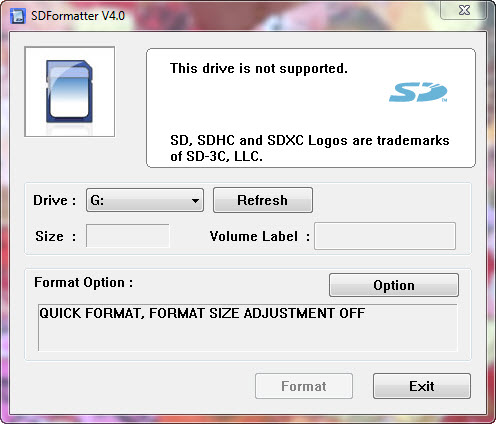The image size is (496, 424).
Task: Click the "Volume Label :" caption
Action: click(x=260, y=236)
